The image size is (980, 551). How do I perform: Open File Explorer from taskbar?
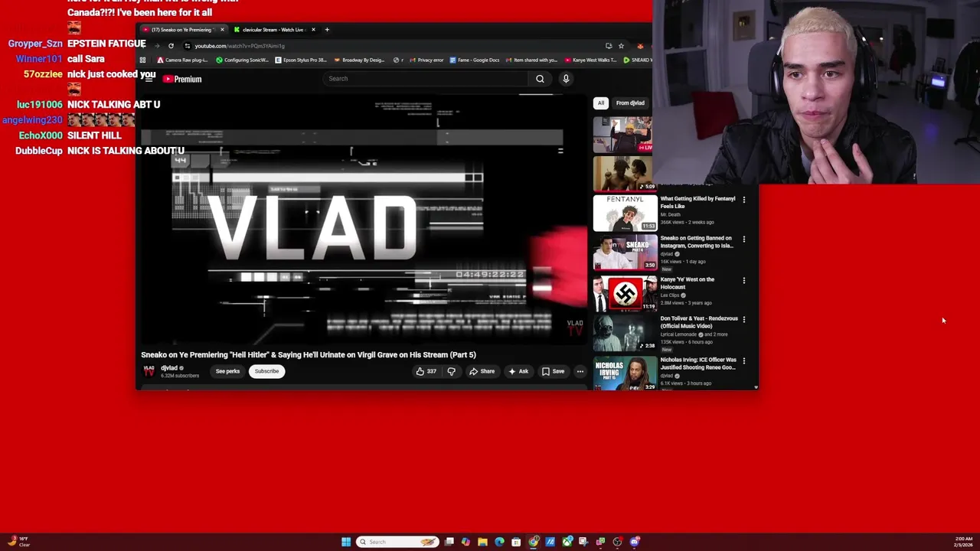pyautogui.click(x=482, y=542)
